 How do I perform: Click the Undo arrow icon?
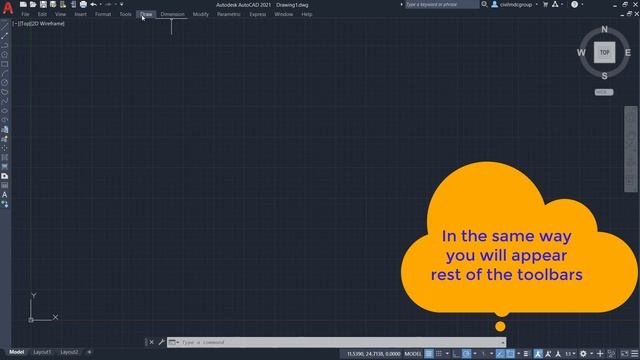tap(93, 4)
